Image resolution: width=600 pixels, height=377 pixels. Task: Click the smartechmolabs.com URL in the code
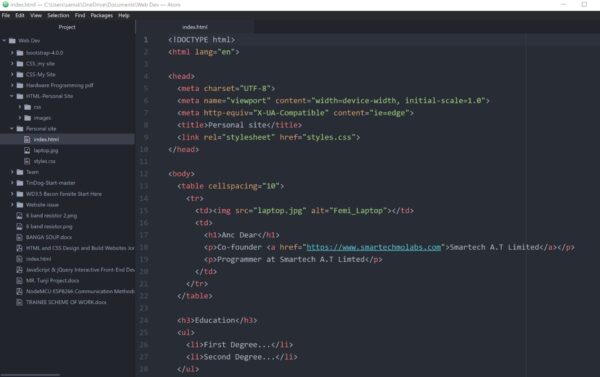[x=373, y=247]
